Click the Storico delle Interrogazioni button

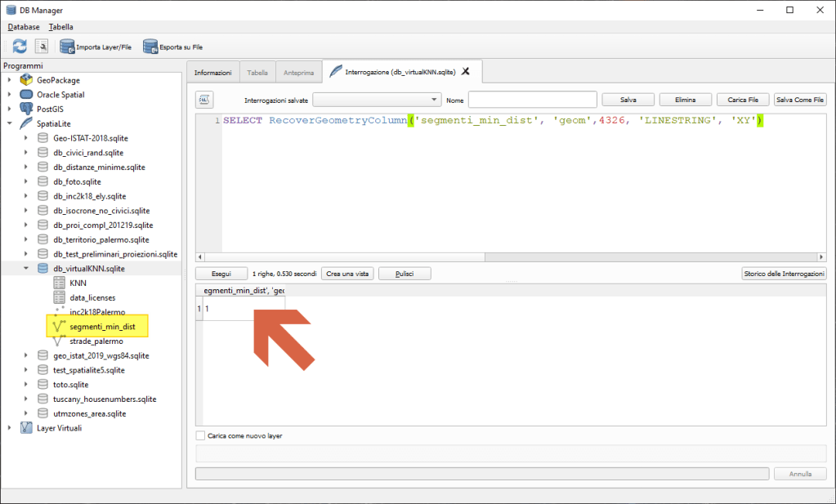784,274
